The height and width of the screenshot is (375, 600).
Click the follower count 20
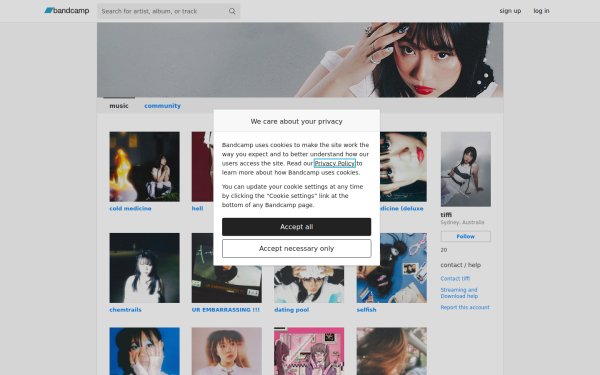[444, 250]
